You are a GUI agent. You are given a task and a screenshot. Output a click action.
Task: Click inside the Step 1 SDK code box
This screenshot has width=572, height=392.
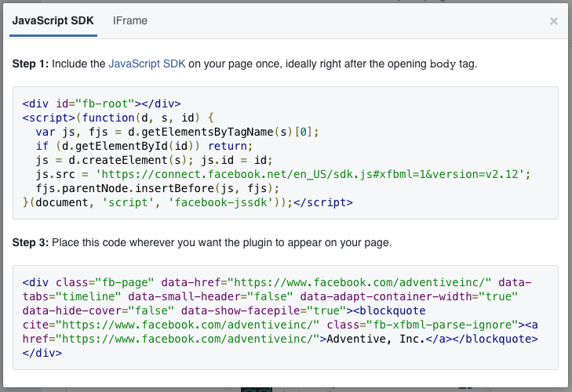[286, 153]
